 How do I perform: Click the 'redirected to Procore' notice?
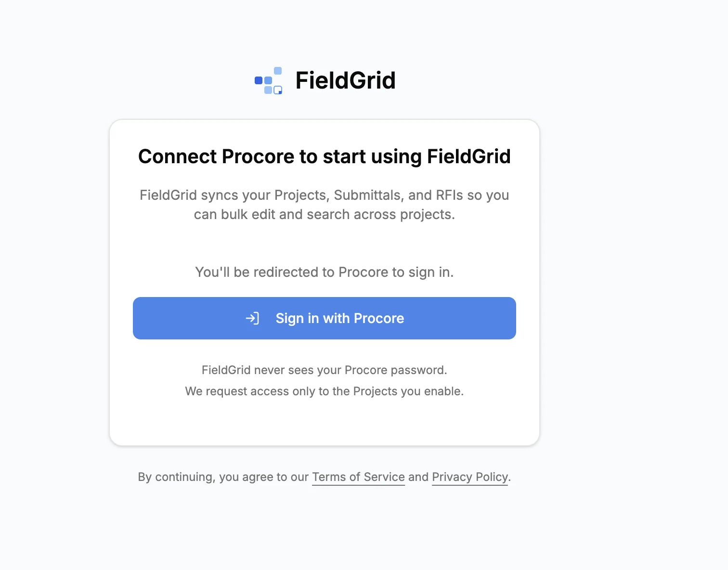(x=324, y=272)
